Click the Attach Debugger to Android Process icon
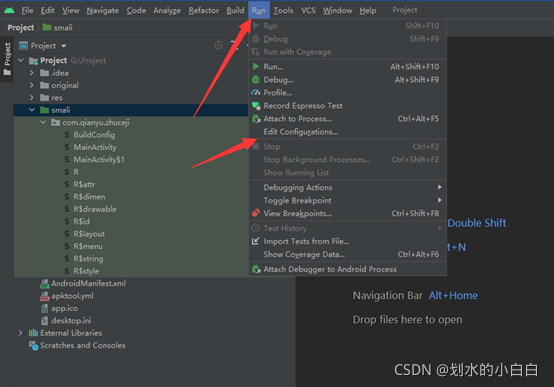This screenshot has width=554, height=387. (256, 269)
